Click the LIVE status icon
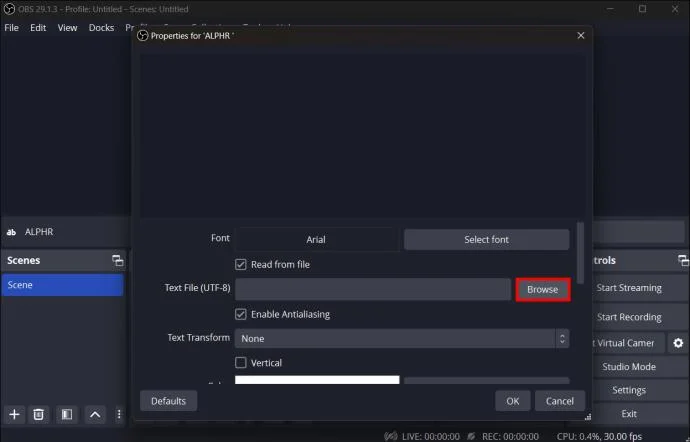Viewport: 690px width, 442px height. 391,436
